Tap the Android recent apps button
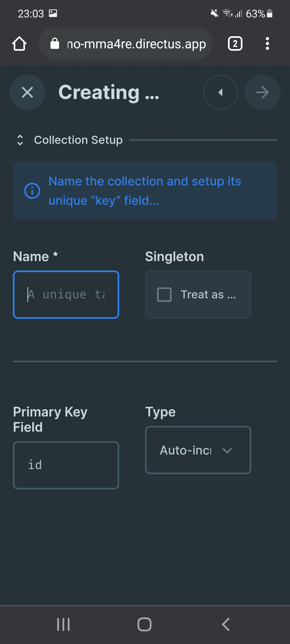 [63, 624]
